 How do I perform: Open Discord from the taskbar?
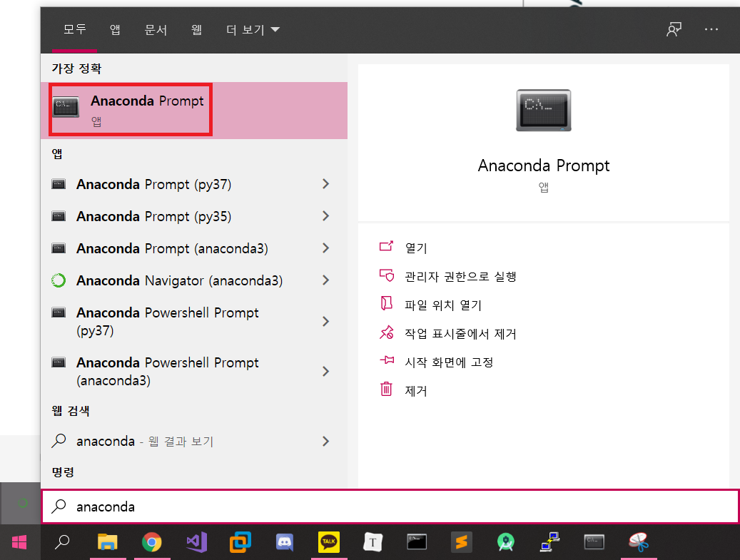(285, 542)
